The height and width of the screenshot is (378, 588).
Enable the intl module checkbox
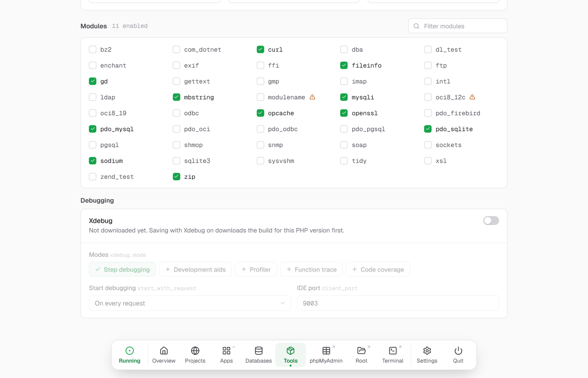[x=428, y=81]
